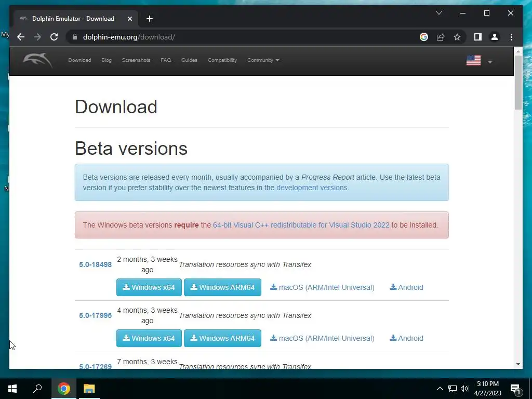Open a new tab with the plus button

point(150,19)
